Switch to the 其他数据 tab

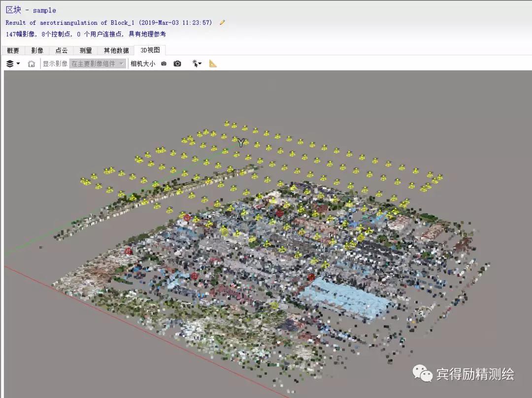point(116,50)
